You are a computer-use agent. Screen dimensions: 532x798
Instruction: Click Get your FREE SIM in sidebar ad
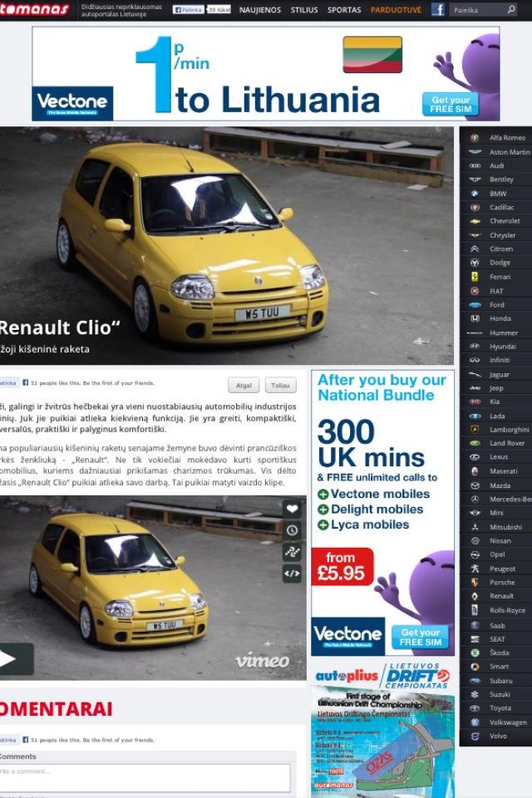click(x=420, y=638)
